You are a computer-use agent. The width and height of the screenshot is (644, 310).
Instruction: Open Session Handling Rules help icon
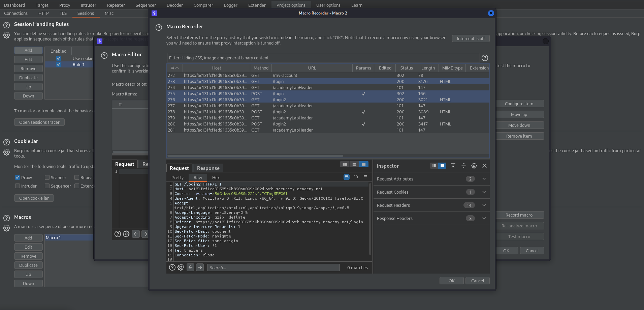click(x=6, y=25)
